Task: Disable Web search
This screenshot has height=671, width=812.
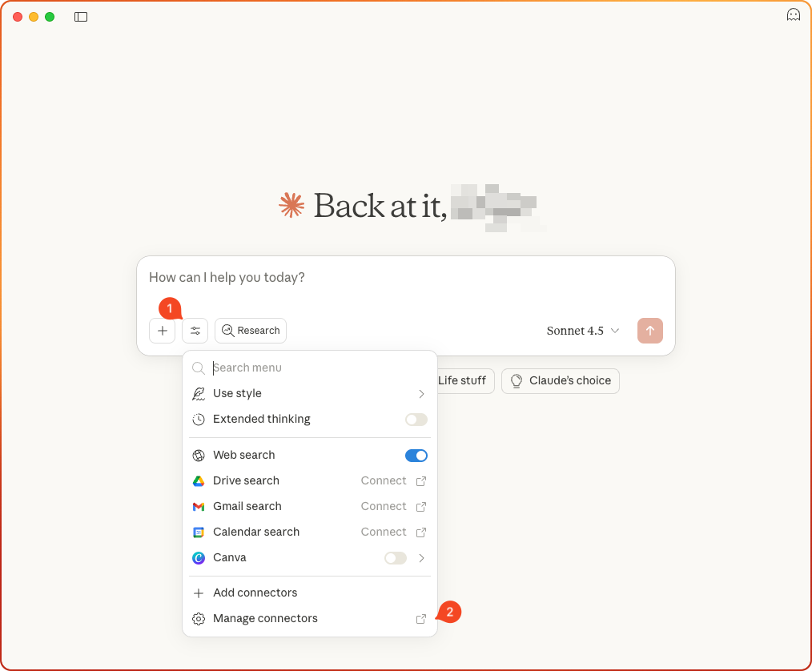Action: click(416, 455)
